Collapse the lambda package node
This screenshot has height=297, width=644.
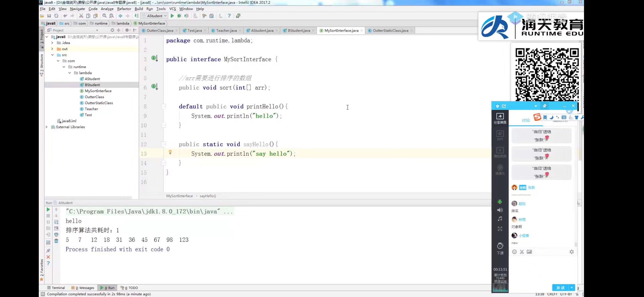tap(70, 73)
